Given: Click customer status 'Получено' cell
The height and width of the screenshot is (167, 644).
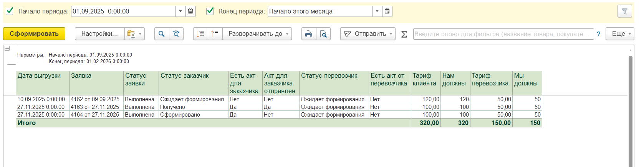Looking at the screenshot, I should (194, 107).
